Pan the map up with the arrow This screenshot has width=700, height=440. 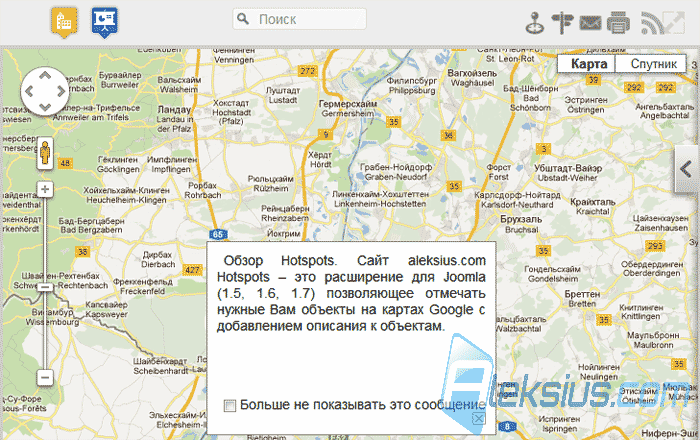tap(45, 76)
